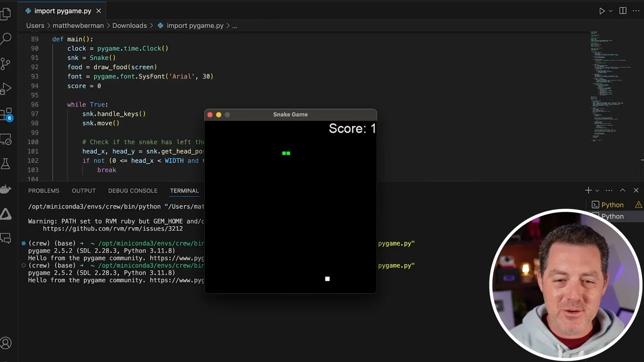The width and height of the screenshot is (644, 362).
Task: Open the Testing flask view
Action: (6, 164)
